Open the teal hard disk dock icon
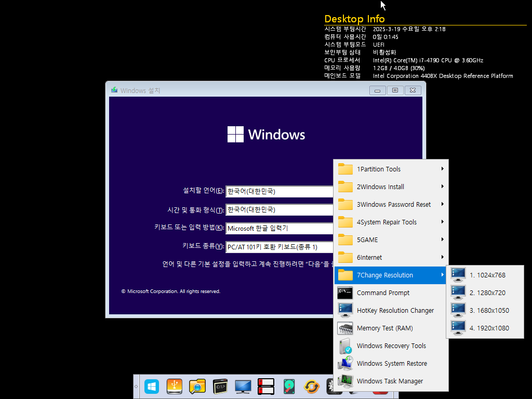532x399 pixels. (289, 387)
